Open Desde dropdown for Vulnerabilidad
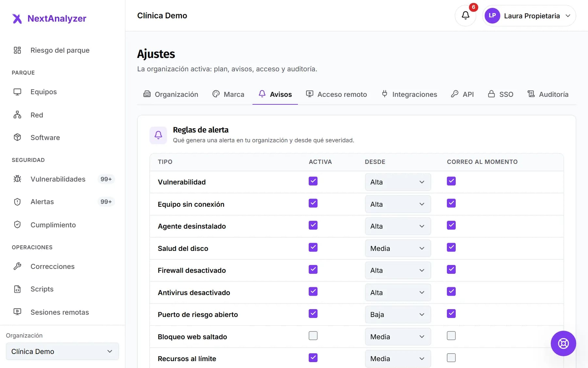 coord(398,182)
